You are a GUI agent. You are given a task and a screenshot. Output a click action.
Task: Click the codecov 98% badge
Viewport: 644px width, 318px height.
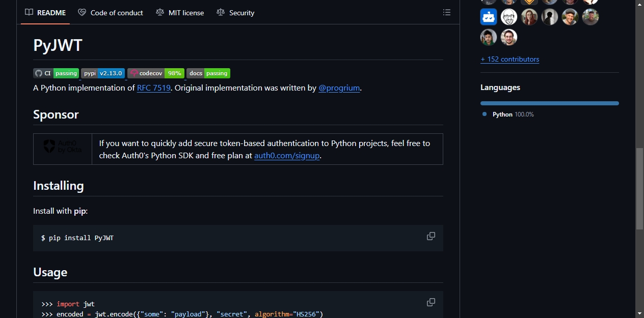pos(156,73)
